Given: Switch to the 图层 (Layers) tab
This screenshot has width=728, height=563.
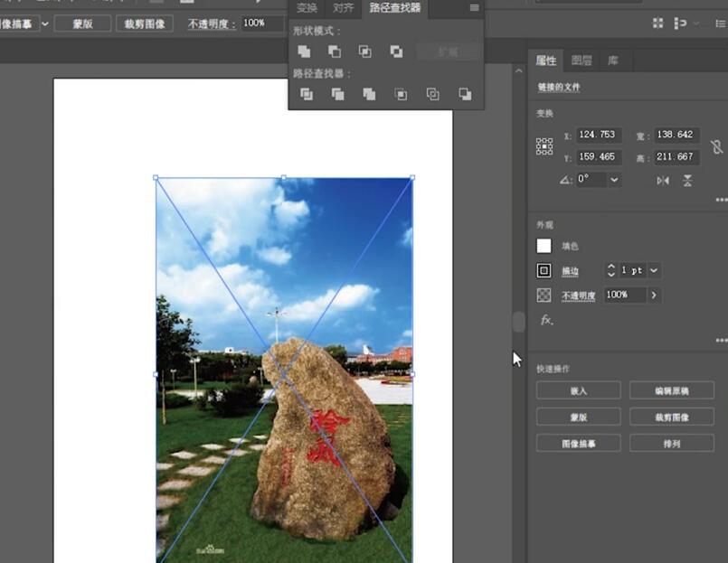Looking at the screenshot, I should coord(581,61).
